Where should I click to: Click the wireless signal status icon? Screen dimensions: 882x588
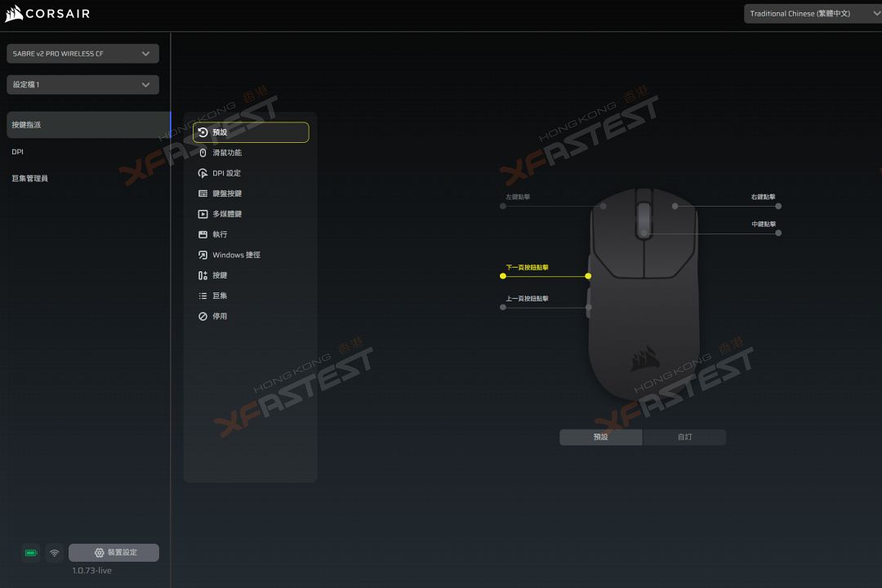click(55, 553)
